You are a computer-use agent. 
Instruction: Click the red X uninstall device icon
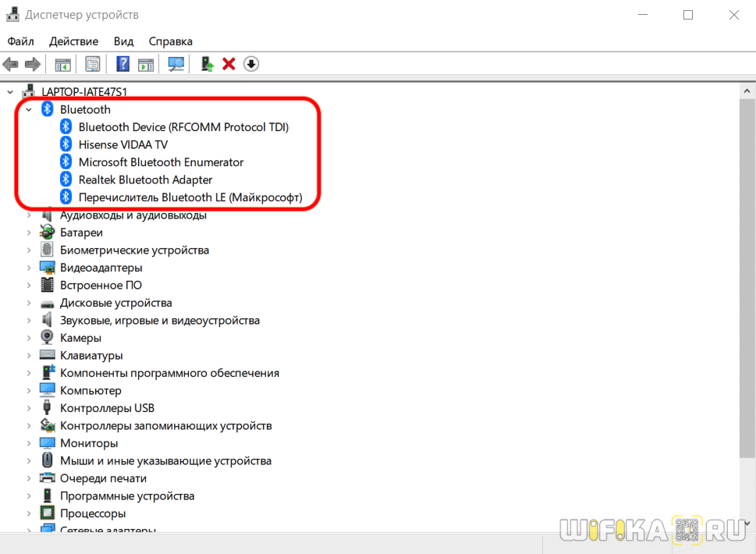click(x=229, y=64)
